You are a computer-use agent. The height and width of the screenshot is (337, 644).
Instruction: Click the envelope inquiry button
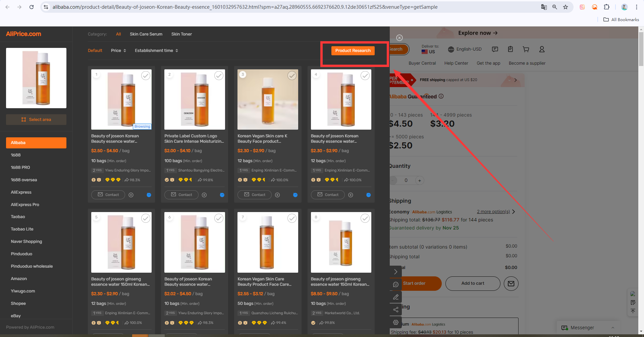click(x=511, y=283)
